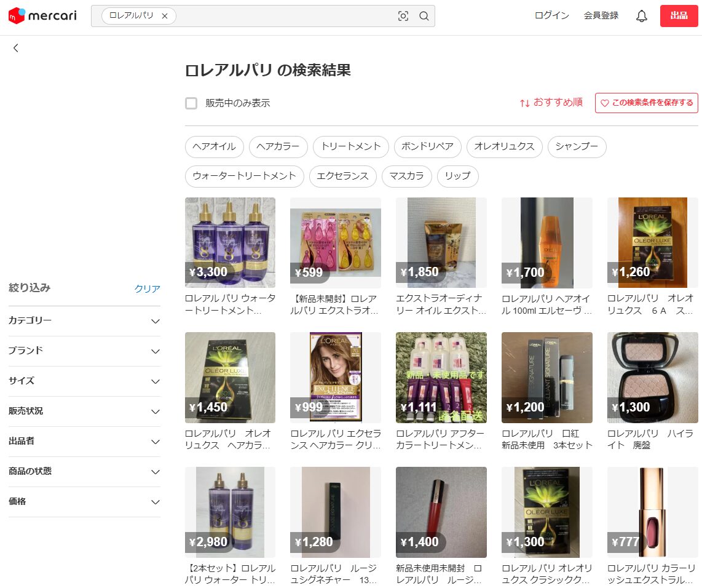
Task: Toggle 販売中のみ表示 checkbox
Action: pyautogui.click(x=191, y=103)
